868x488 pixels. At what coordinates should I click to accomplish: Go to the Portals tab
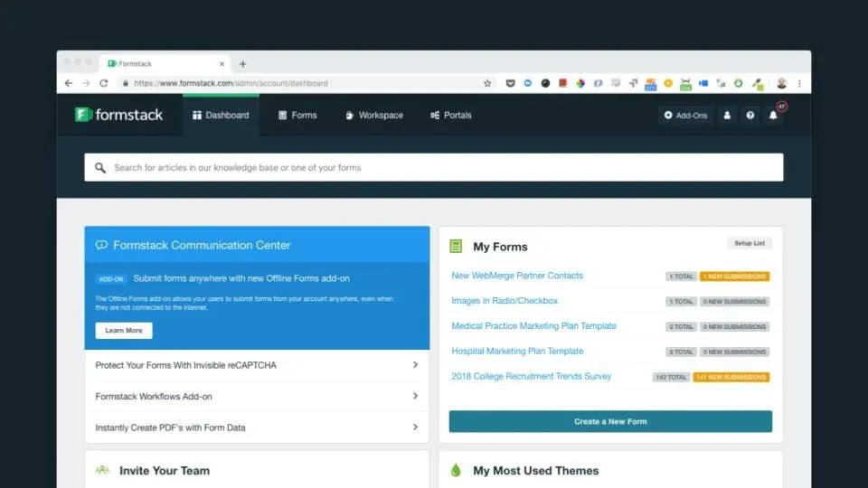(x=451, y=115)
